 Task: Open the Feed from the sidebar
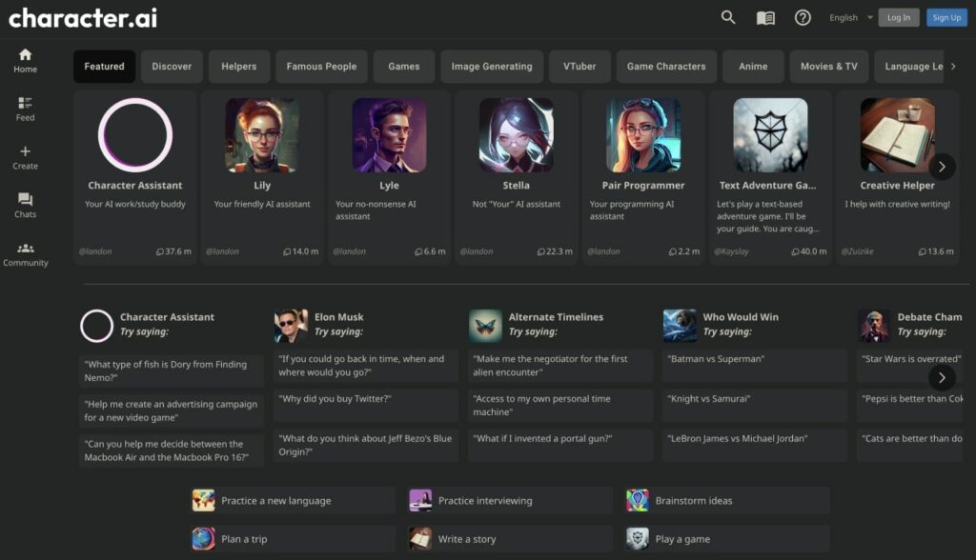(26, 108)
